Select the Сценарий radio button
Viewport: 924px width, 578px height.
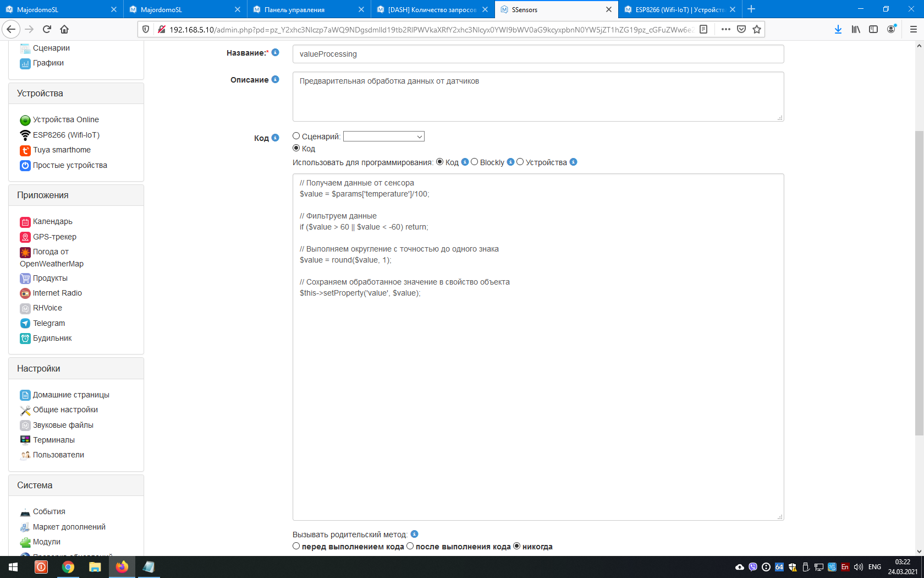[x=296, y=136]
